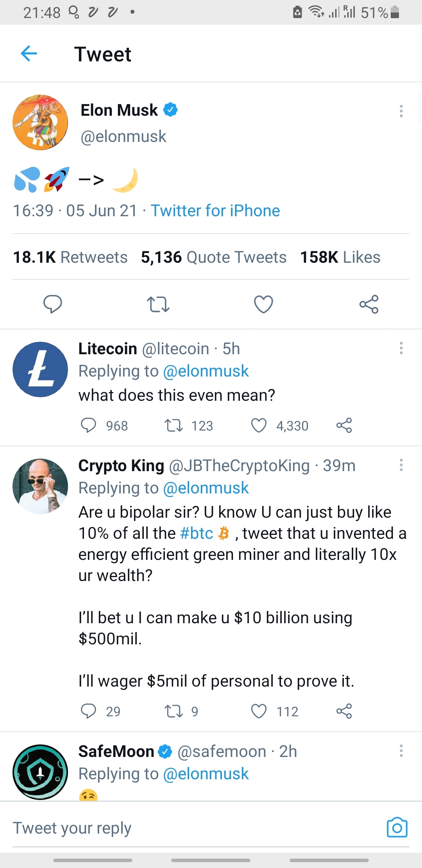The width and height of the screenshot is (422, 868).
Task: Share Elon Musk's main tweet
Action: (x=369, y=304)
